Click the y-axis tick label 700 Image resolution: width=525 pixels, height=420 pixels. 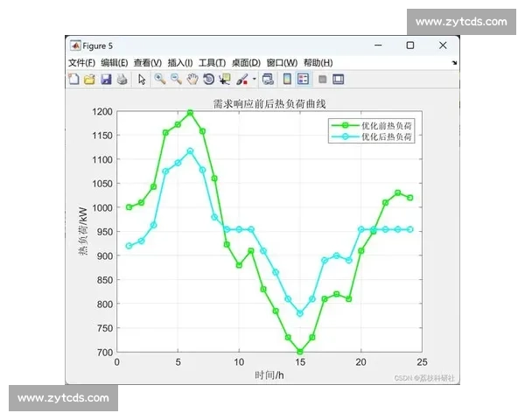(105, 353)
